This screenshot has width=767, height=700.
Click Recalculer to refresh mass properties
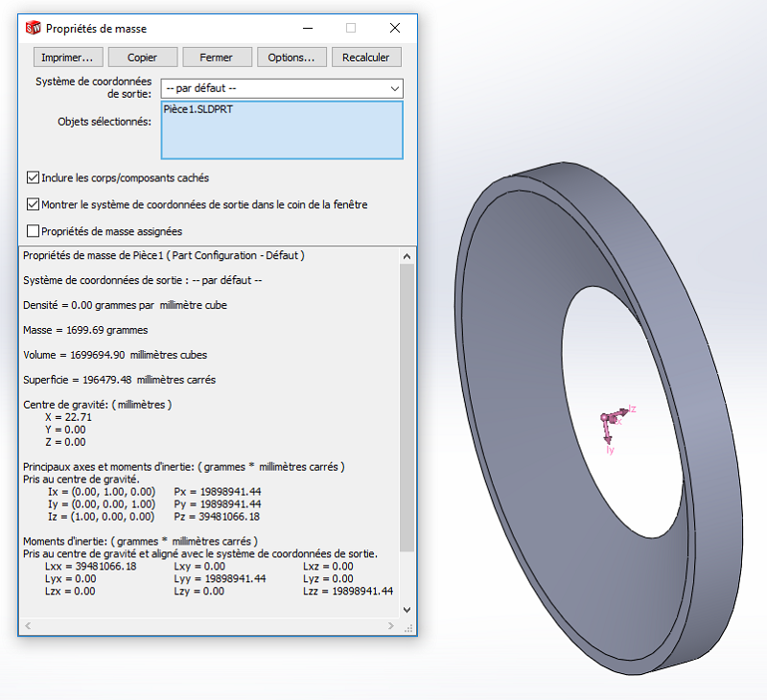(x=366, y=58)
